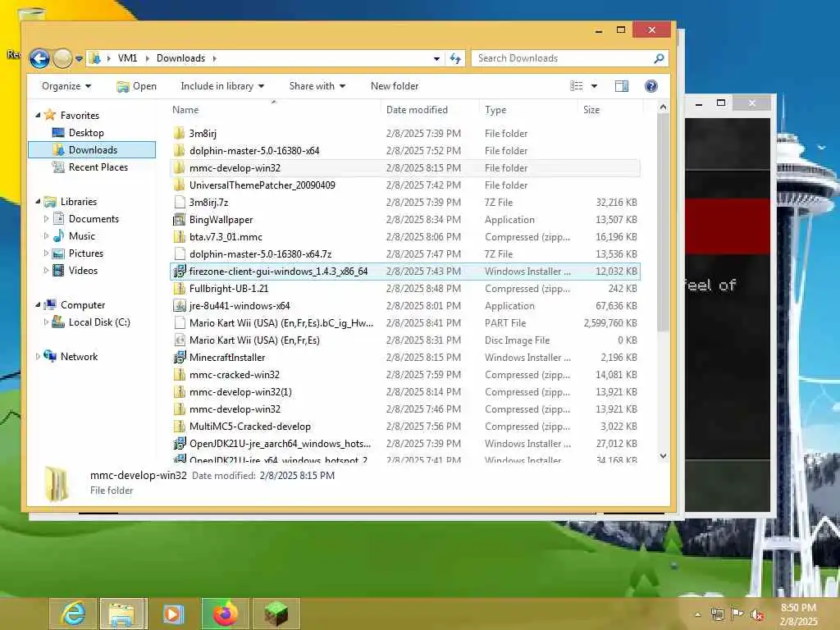Open the recent locations dropdown arrow
840x630 pixels.
(x=79, y=58)
